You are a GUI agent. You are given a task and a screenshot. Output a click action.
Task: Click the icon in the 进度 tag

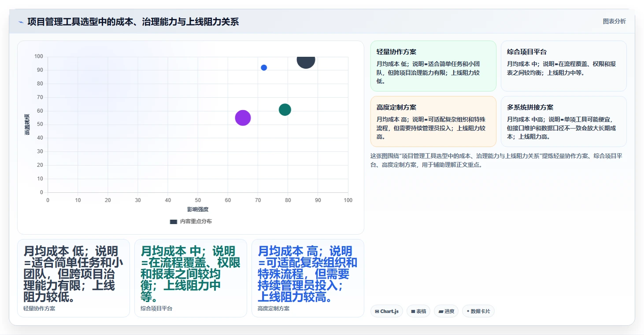(441, 312)
